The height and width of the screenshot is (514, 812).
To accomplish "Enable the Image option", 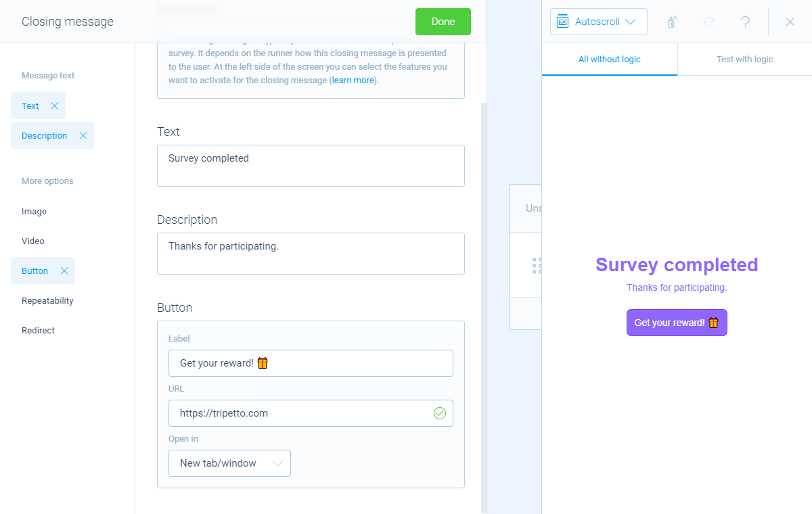I will pyautogui.click(x=34, y=211).
